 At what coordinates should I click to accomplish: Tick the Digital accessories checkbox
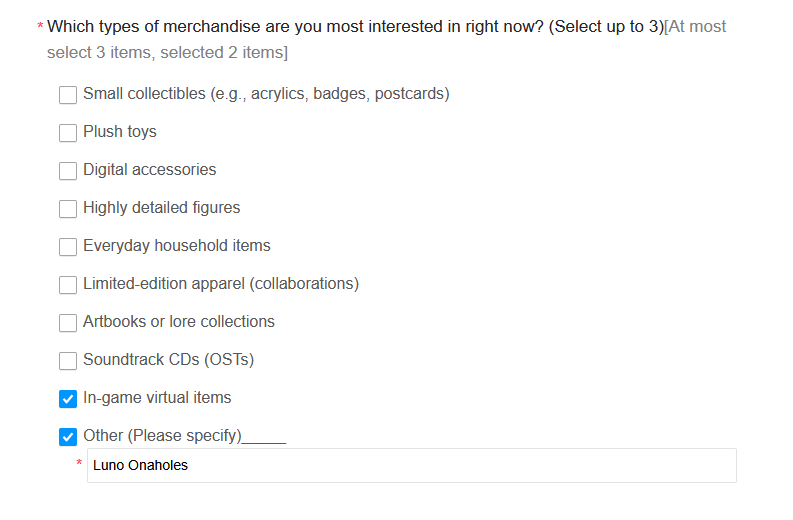point(68,170)
